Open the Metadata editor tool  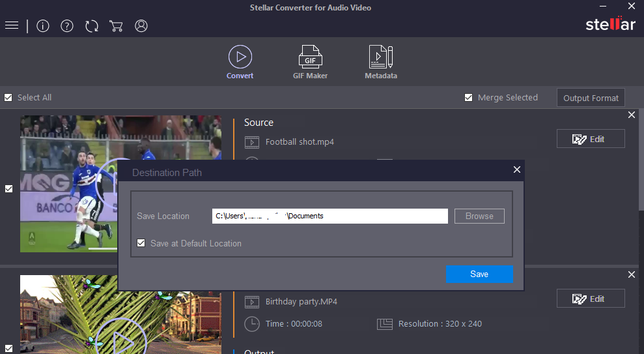tap(381, 62)
